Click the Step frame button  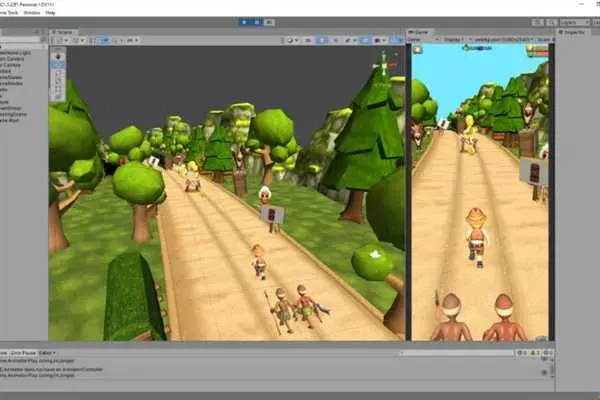coord(269,22)
